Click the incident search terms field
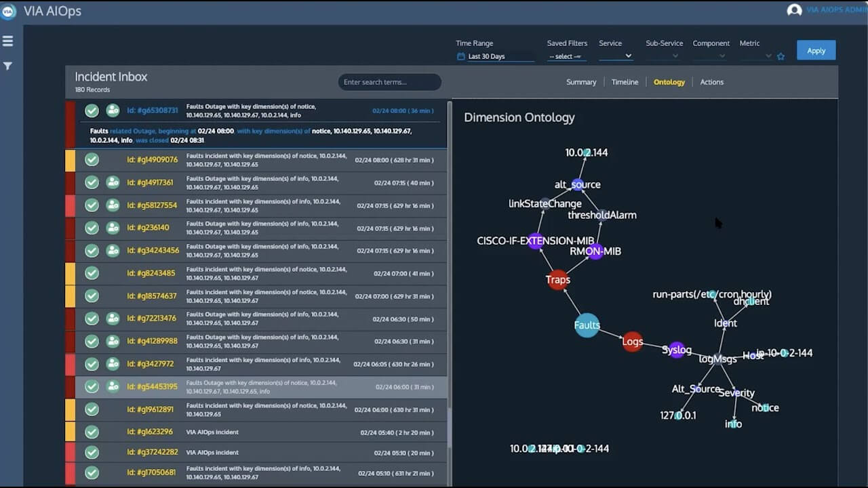Viewport: 868px width, 488px height. click(x=390, y=82)
